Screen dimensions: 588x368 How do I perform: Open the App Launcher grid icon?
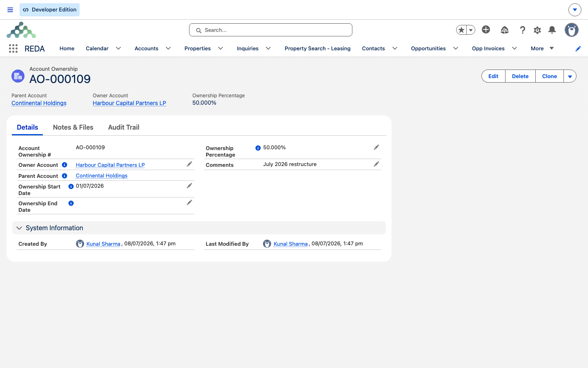[13, 49]
